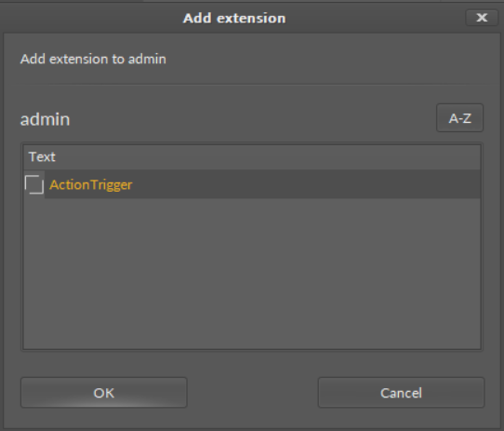Tick the ActionTrigger checkbox
This screenshot has width=504, height=431.
coord(34,184)
